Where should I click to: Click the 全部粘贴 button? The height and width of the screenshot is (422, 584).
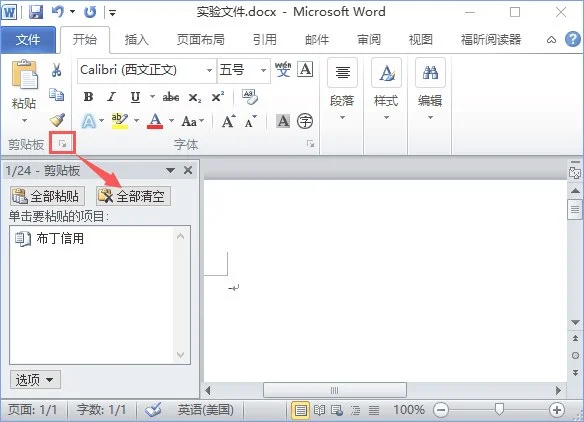[47, 196]
